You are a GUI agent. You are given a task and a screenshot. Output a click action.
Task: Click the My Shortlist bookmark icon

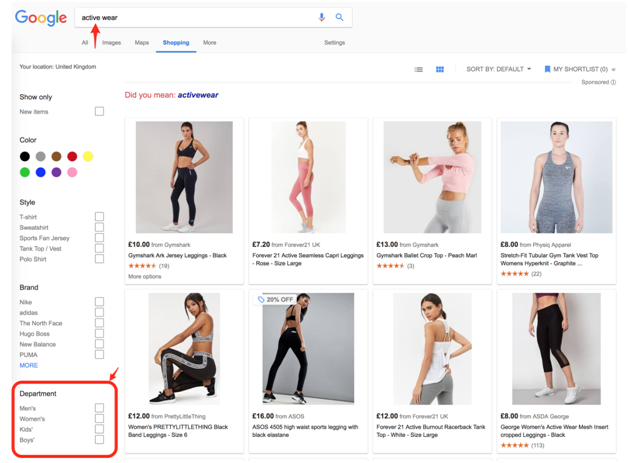point(547,70)
